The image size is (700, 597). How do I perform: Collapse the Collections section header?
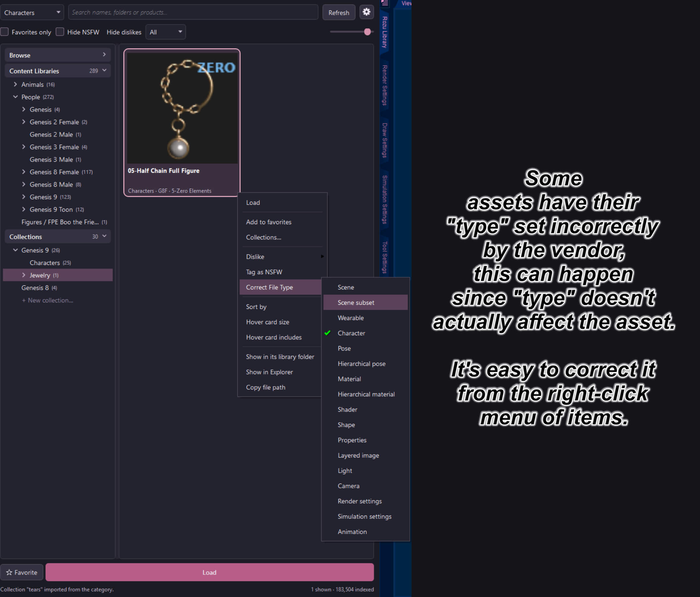click(58, 237)
